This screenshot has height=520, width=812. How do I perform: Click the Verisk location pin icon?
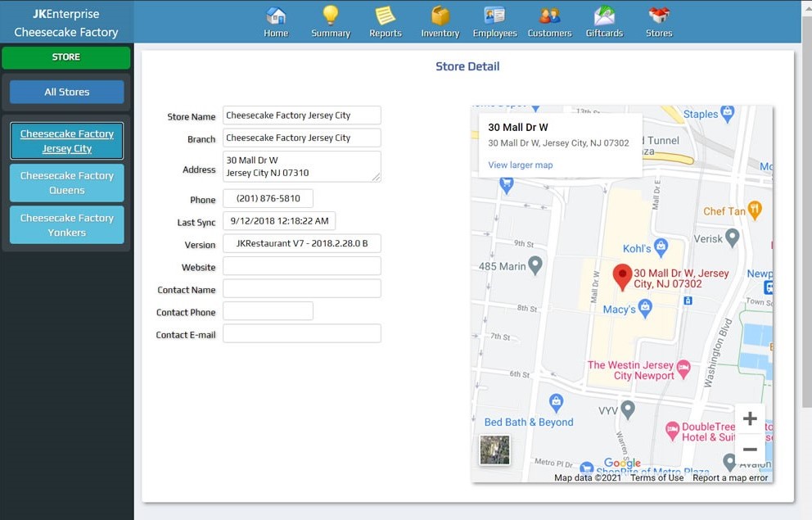[x=732, y=237]
